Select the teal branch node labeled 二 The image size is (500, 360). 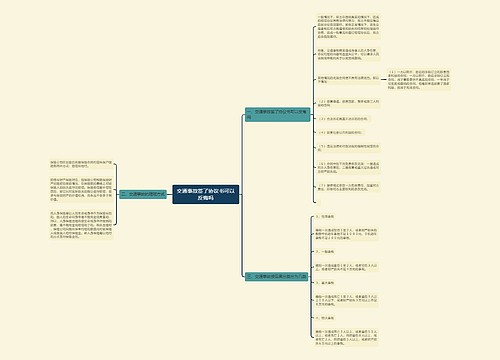[143, 194]
